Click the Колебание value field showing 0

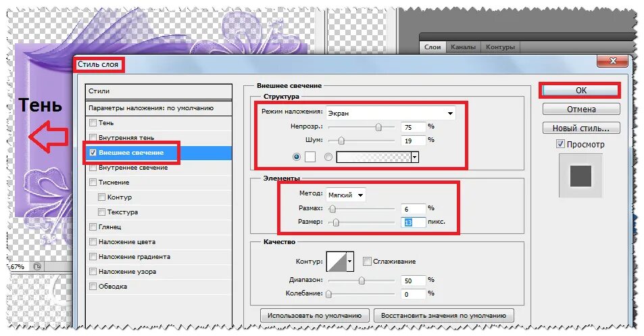413,294
